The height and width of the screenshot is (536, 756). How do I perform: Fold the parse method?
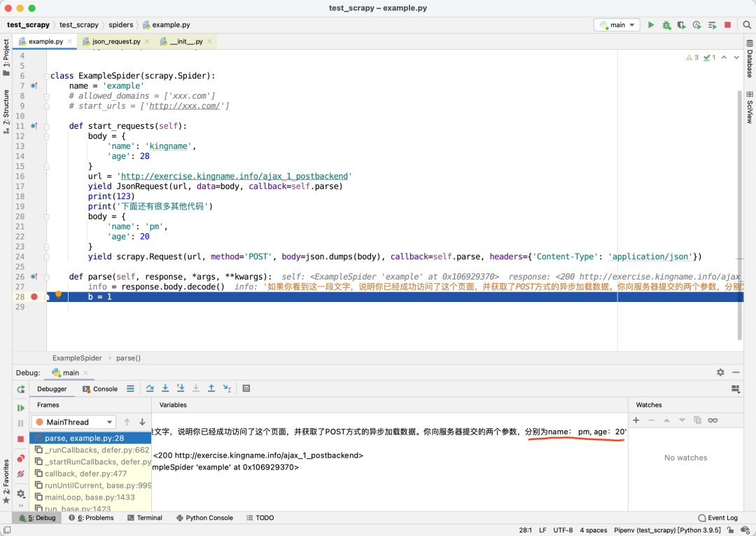click(46, 277)
